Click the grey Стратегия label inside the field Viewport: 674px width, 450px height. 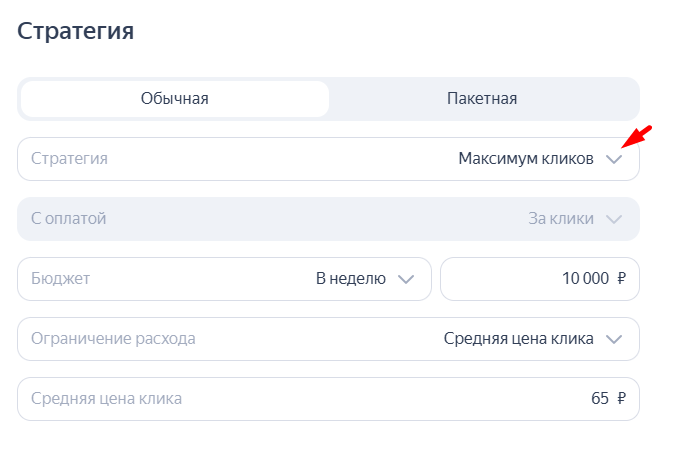[69, 159]
